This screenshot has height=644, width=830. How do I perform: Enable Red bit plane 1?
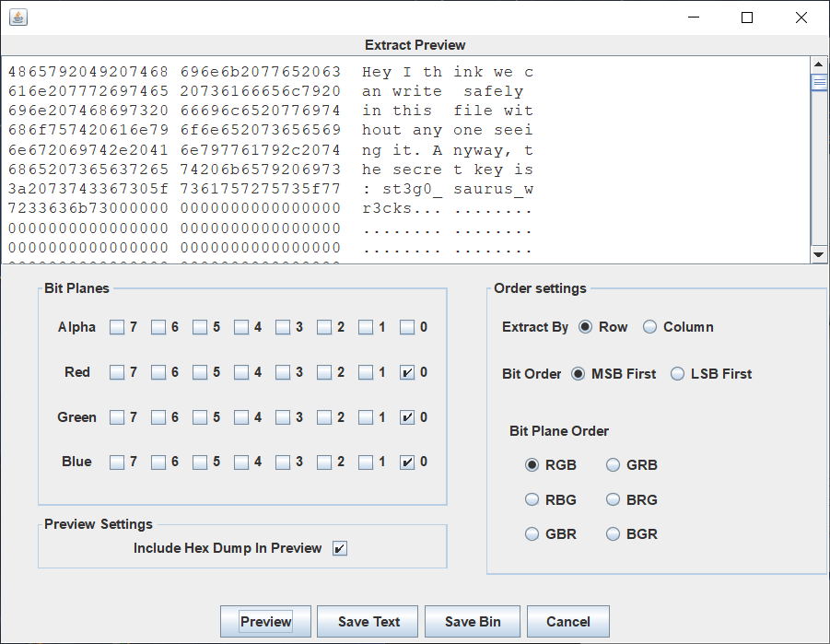(x=366, y=372)
